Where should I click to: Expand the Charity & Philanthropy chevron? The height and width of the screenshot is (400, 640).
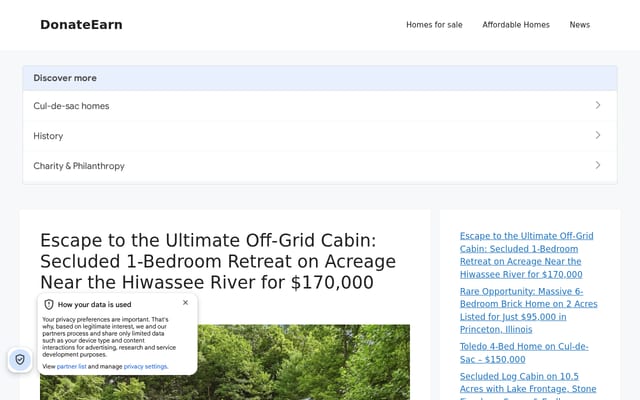pos(598,165)
